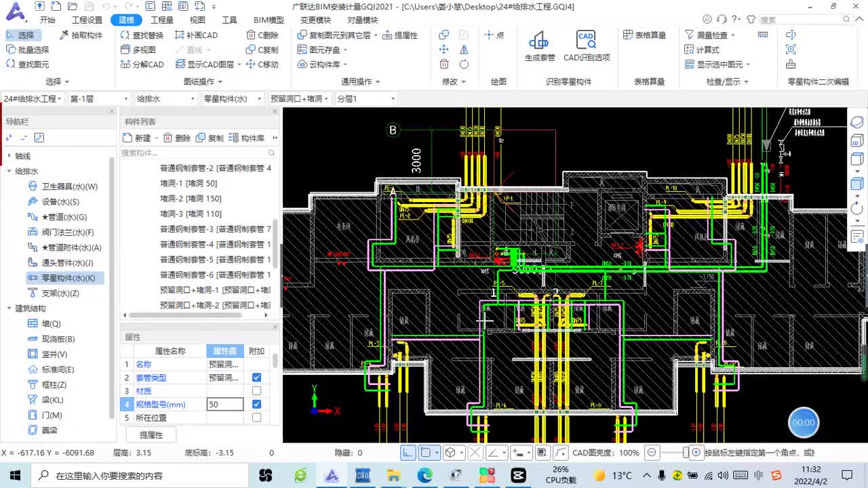Click 新建 in component list
868x488 pixels.
point(138,138)
